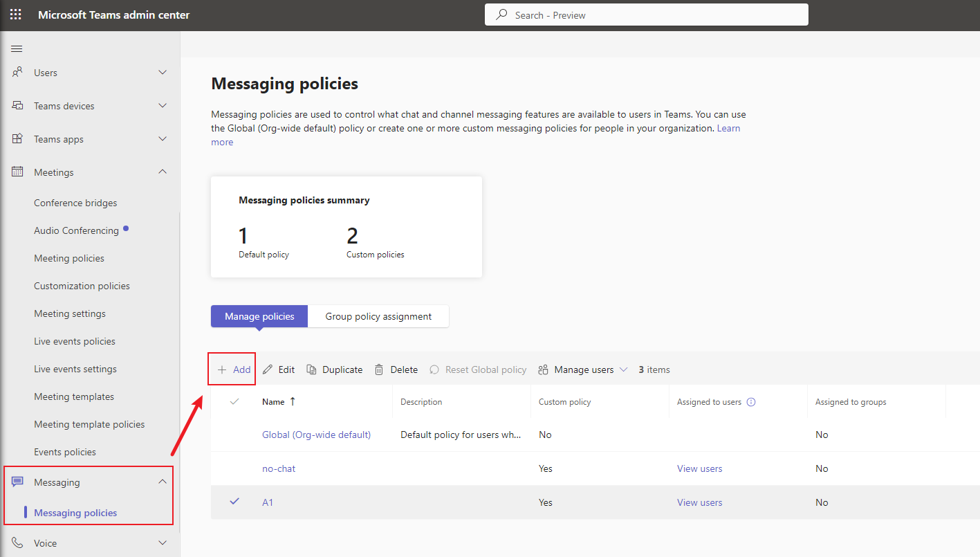This screenshot has width=980, height=557.
Task: Open the no-chat policy link
Action: (279, 468)
